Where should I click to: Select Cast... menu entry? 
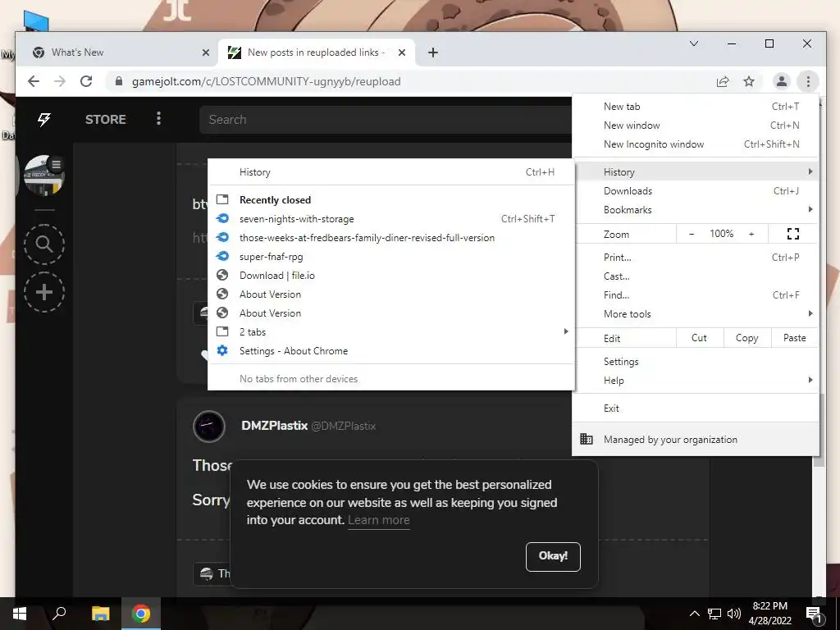696,276
